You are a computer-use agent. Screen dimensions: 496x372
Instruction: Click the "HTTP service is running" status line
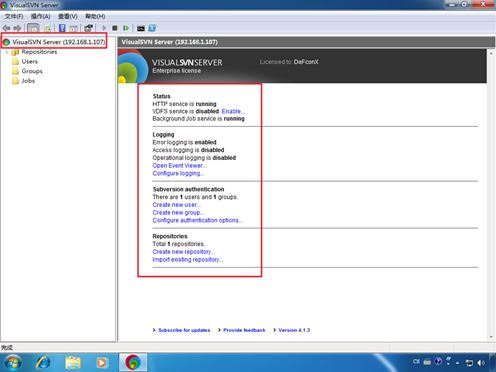click(184, 104)
